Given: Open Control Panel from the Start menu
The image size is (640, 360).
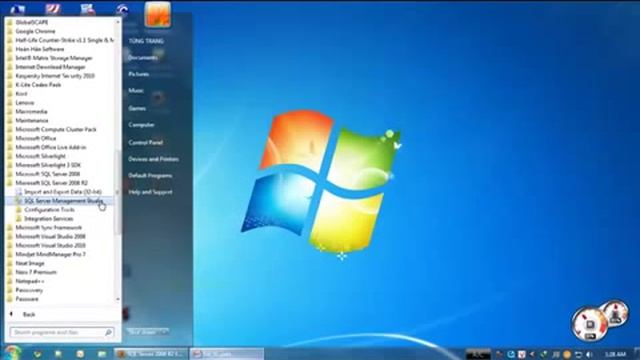Looking at the screenshot, I should (x=145, y=142).
